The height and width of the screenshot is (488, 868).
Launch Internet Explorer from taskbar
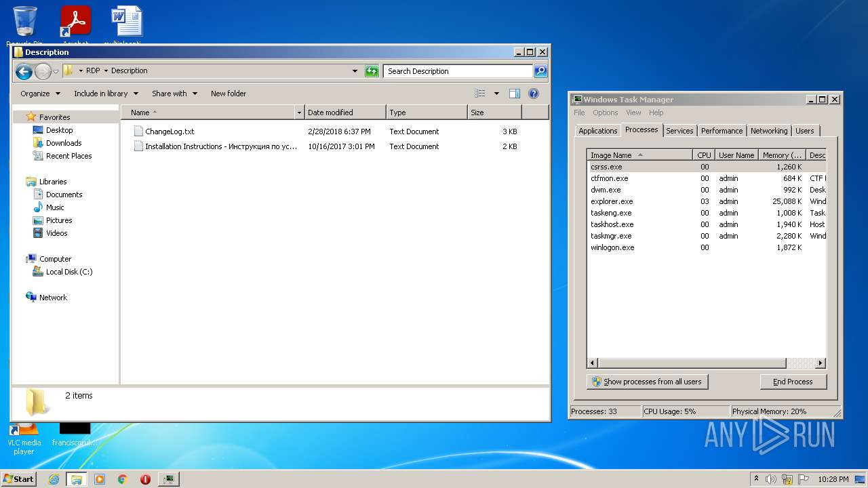tap(54, 479)
